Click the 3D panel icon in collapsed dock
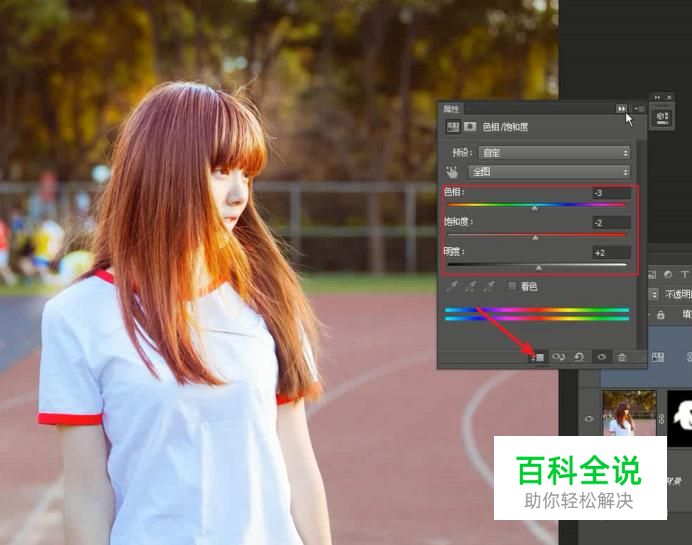 tap(662, 117)
